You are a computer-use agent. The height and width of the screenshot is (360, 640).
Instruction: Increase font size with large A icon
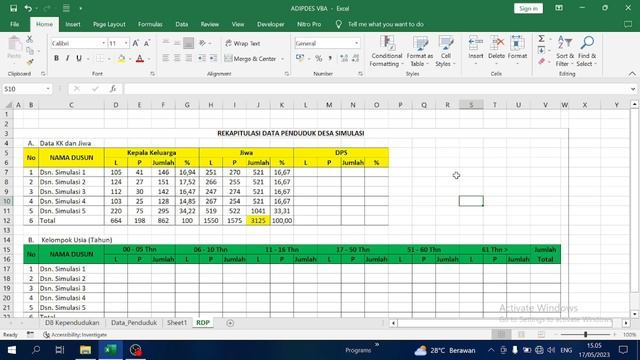(x=136, y=43)
